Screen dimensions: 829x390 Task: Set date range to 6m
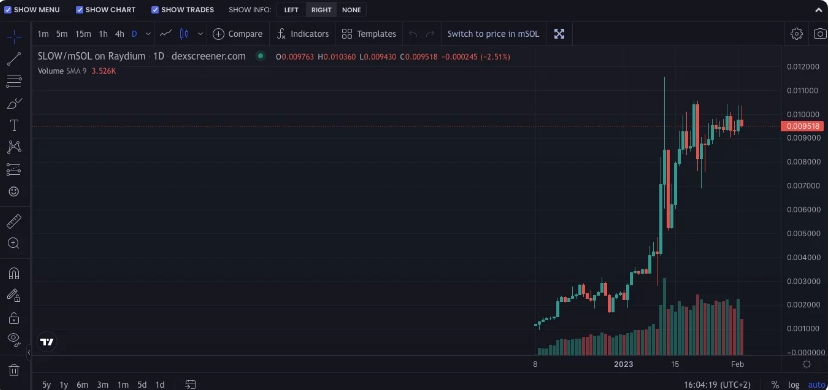tap(82, 385)
